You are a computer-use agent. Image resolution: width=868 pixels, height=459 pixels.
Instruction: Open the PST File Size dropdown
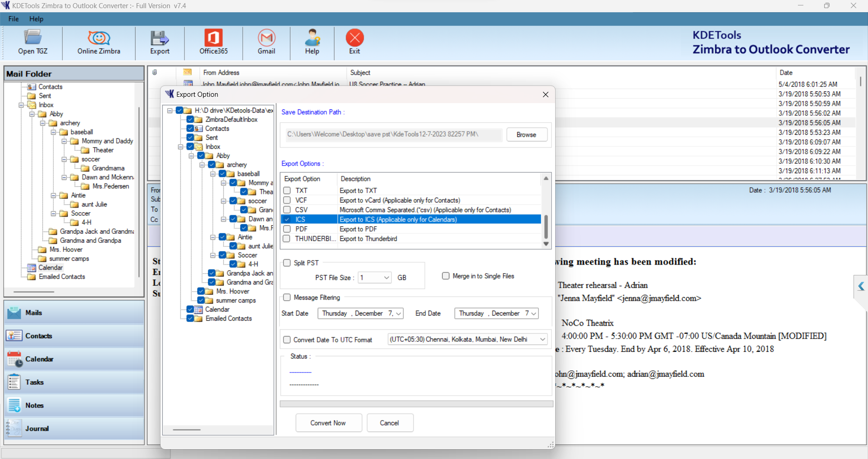[x=387, y=278]
